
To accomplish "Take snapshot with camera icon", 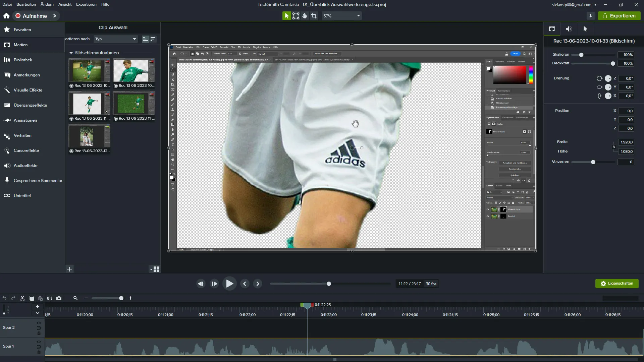I will pyautogui.click(x=59, y=298).
